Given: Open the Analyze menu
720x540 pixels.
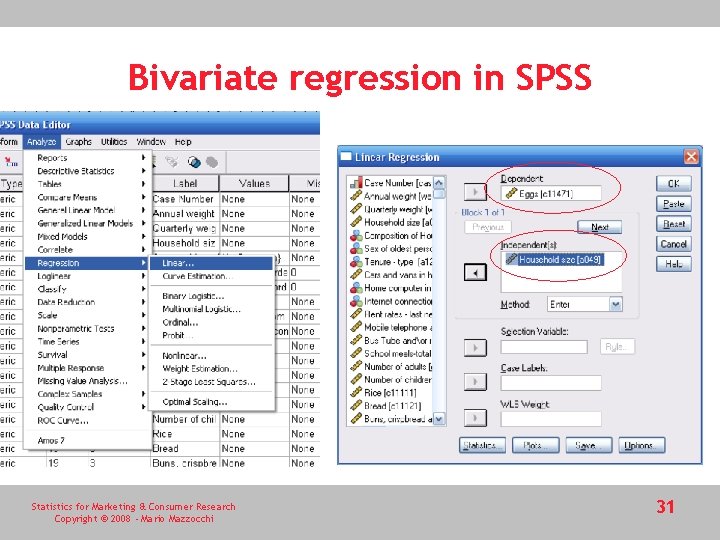Looking at the screenshot, I should pos(41,142).
